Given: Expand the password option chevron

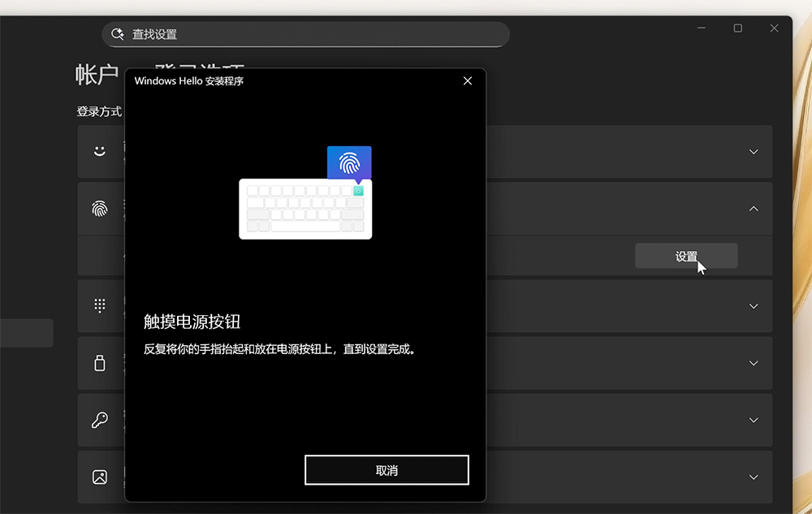Looking at the screenshot, I should (753, 420).
